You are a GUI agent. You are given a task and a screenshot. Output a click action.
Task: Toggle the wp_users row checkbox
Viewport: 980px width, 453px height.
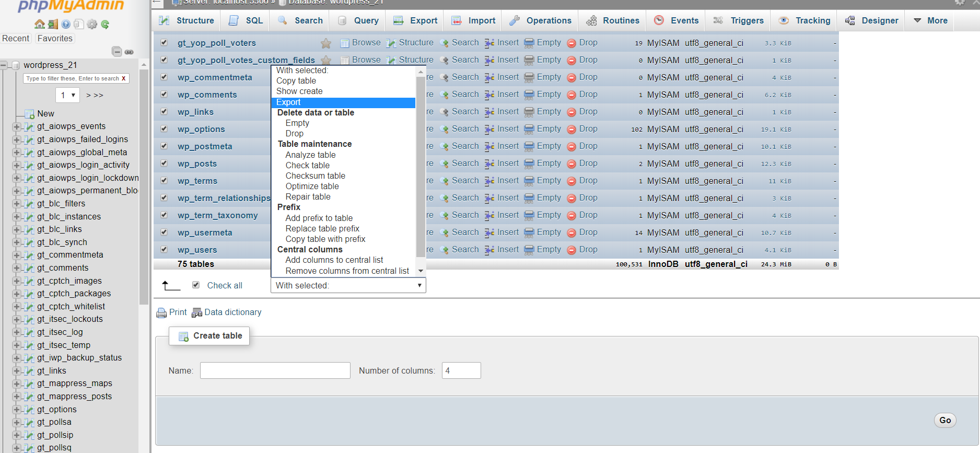click(x=164, y=249)
